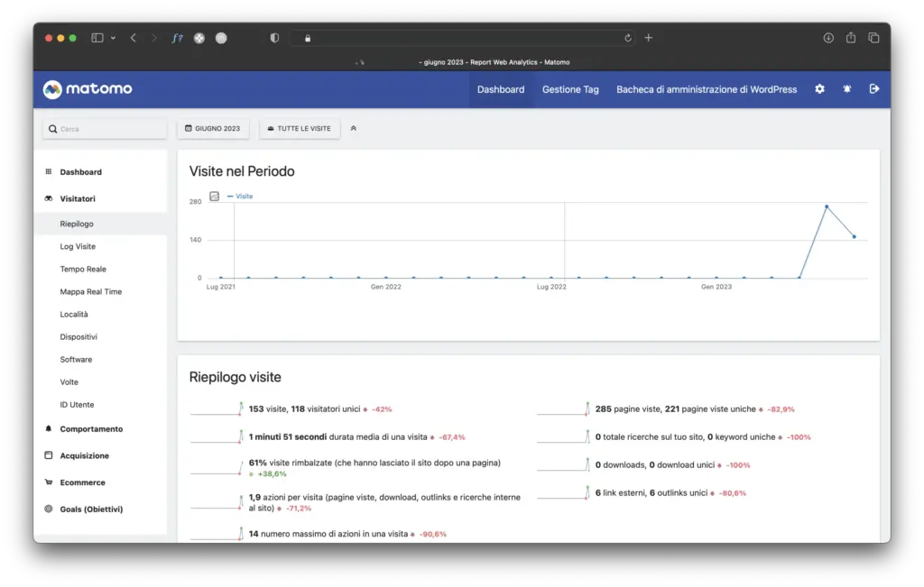Viewport: 924px width, 587px height.
Task: Expand the Comportamento menu section
Action: 91,429
